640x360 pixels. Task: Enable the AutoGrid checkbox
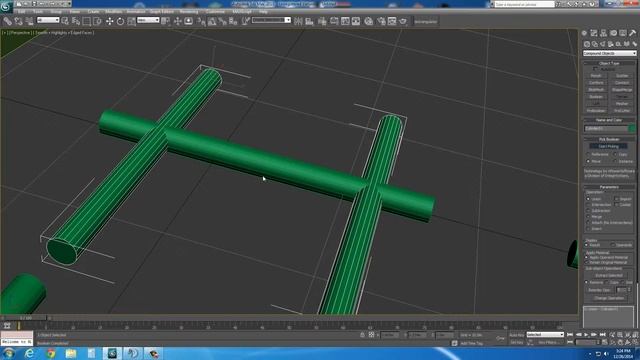[596, 69]
